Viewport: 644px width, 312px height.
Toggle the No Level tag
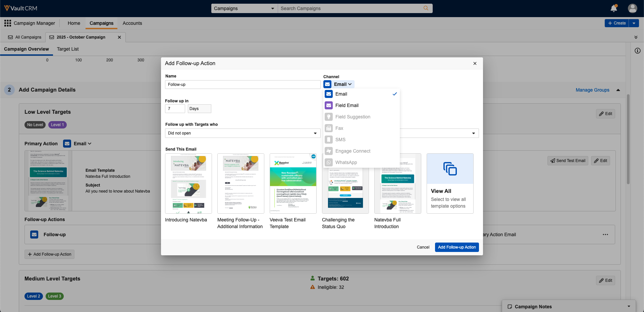(x=35, y=125)
